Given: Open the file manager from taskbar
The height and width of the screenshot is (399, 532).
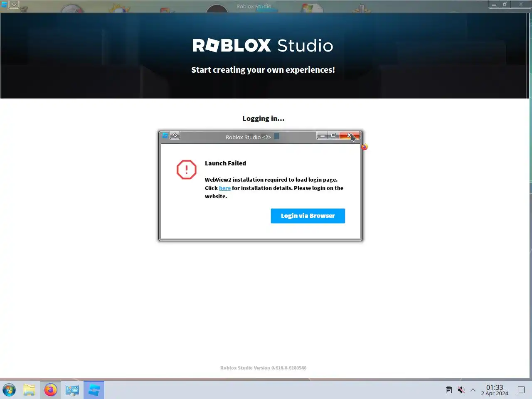Looking at the screenshot, I should tap(29, 390).
